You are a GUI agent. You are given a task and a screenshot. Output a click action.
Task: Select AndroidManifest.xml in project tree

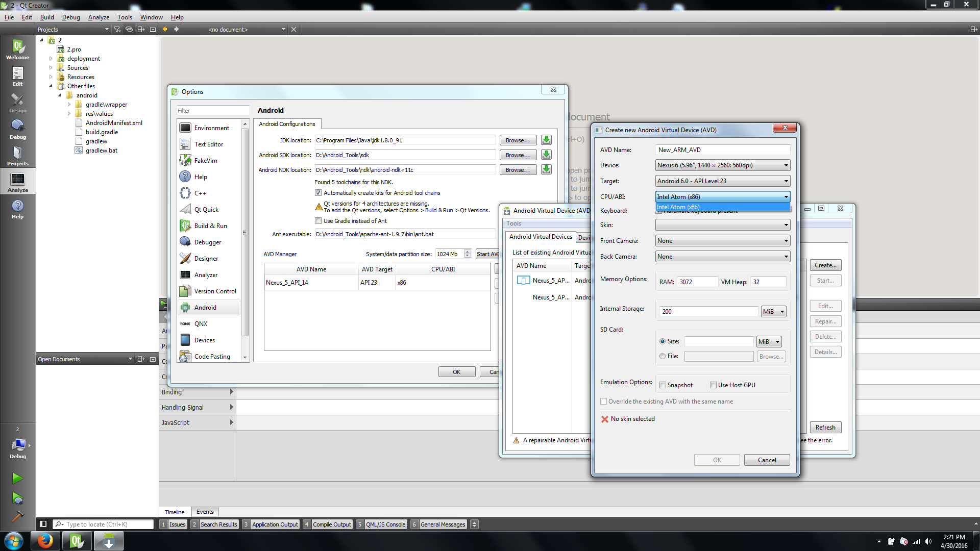click(x=114, y=123)
